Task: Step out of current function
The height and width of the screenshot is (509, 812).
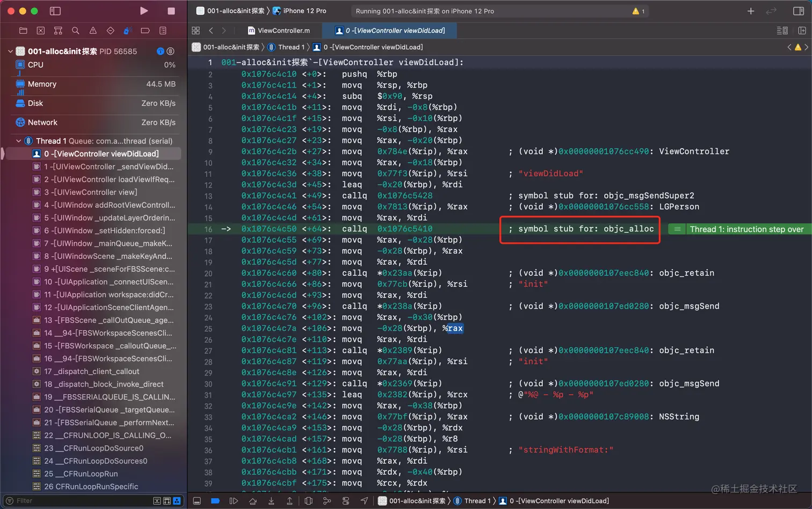Action: point(289,501)
